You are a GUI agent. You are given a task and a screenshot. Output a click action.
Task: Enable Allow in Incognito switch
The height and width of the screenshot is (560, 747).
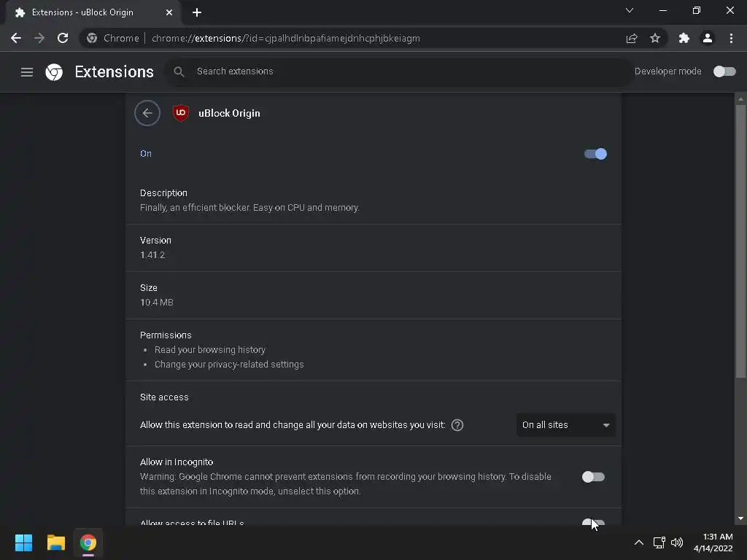[x=593, y=477]
